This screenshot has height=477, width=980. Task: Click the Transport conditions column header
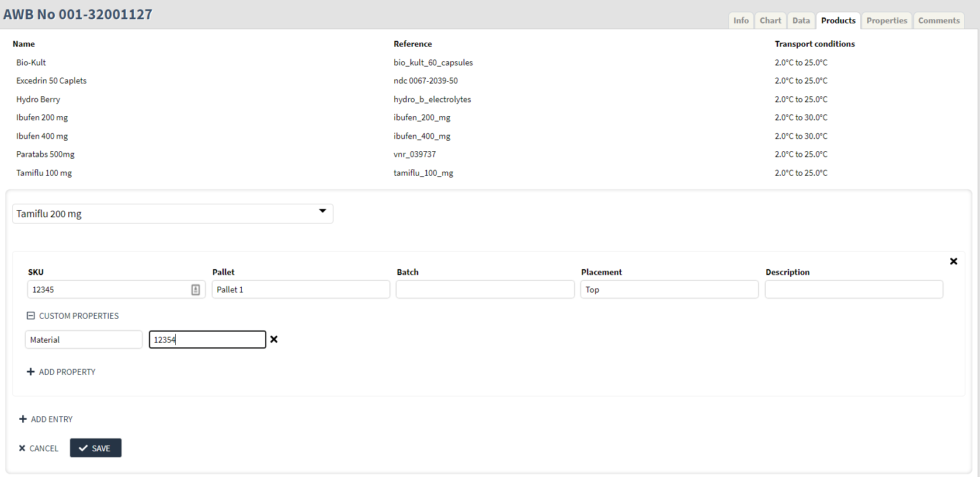click(815, 44)
